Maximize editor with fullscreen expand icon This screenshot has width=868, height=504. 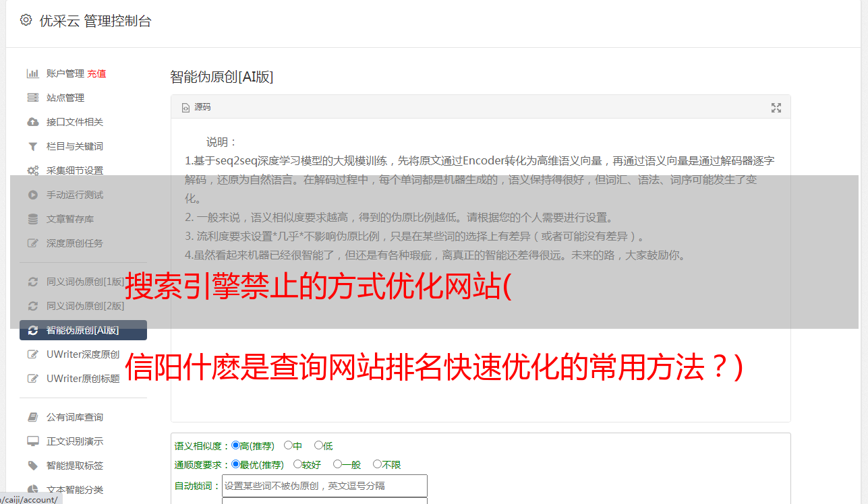pos(776,108)
